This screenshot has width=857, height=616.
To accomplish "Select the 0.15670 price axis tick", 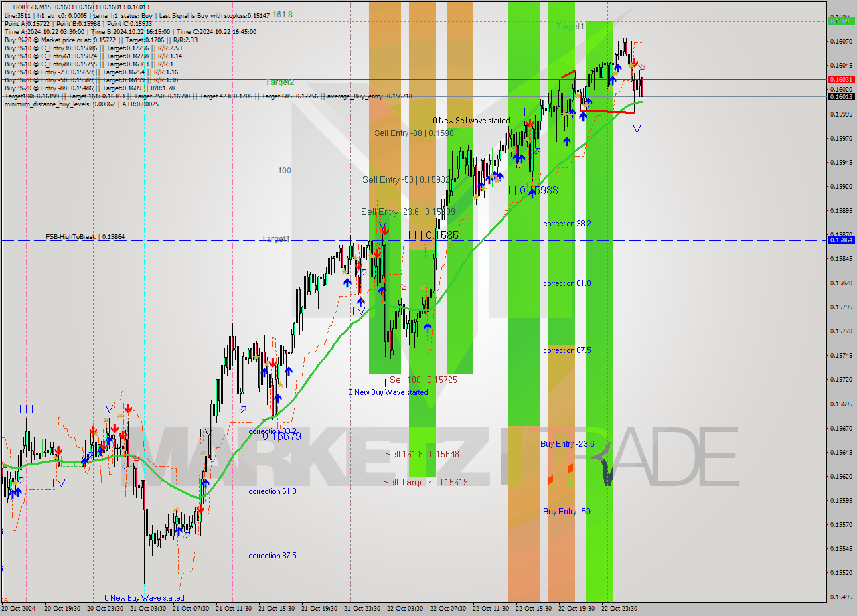I will 842,428.
